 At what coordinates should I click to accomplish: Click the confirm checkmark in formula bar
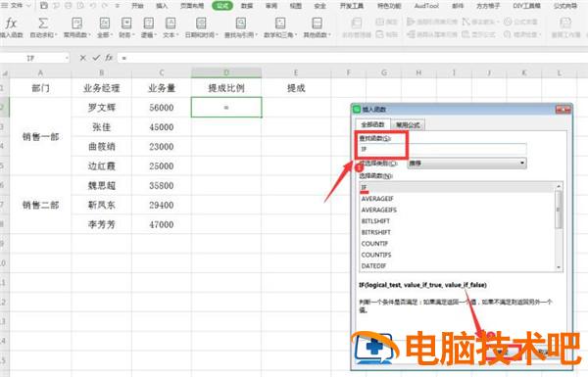click(x=96, y=58)
